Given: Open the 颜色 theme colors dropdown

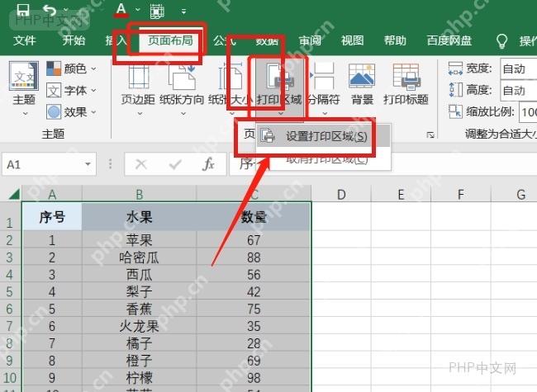Looking at the screenshot, I should [72, 68].
